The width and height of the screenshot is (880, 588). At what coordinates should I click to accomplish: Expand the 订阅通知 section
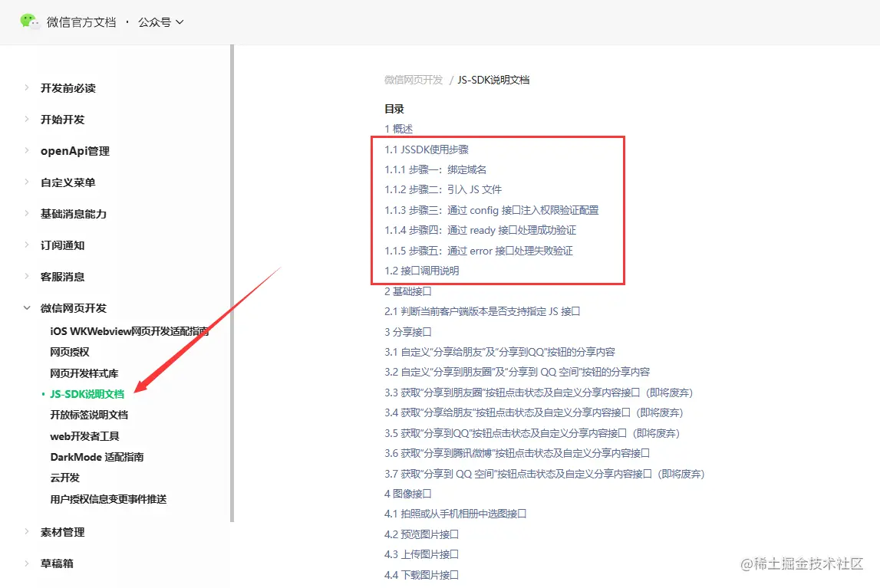(x=62, y=245)
